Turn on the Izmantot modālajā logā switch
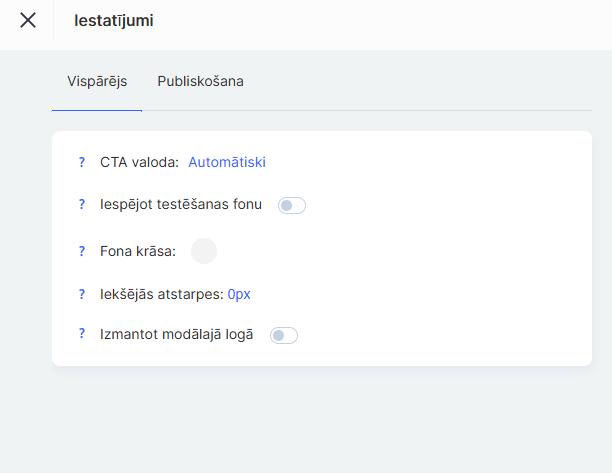 284,336
